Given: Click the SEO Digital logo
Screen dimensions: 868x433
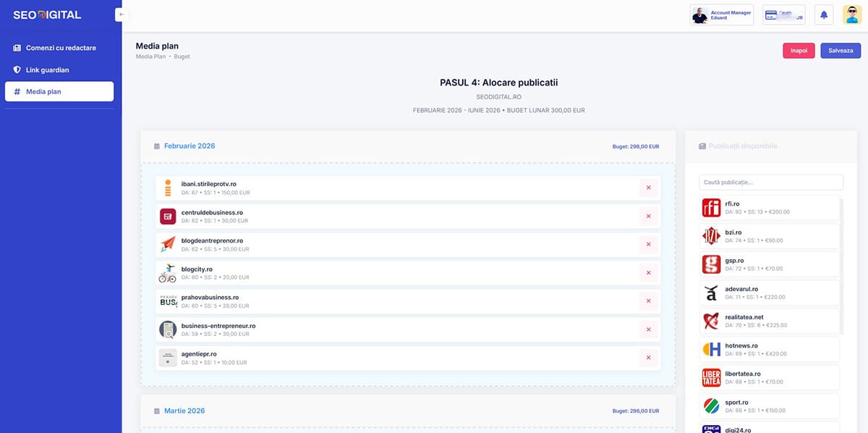Looking at the screenshot, I should (x=46, y=14).
